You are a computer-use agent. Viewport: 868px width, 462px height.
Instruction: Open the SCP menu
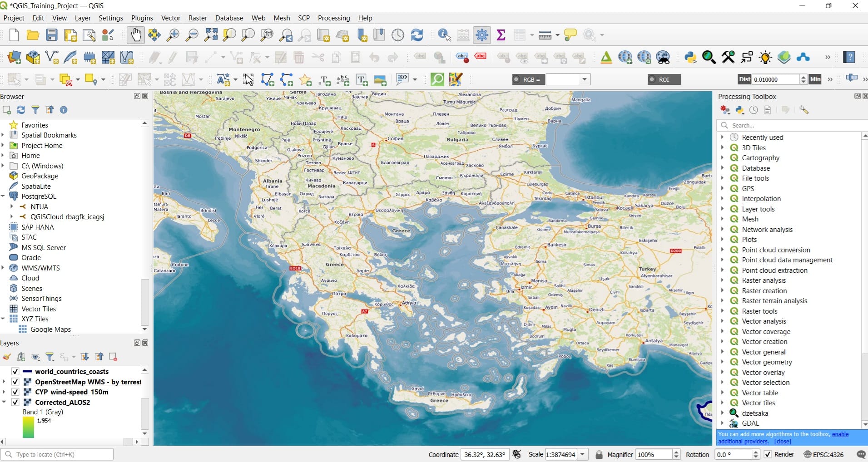pyautogui.click(x=304, y=18)
